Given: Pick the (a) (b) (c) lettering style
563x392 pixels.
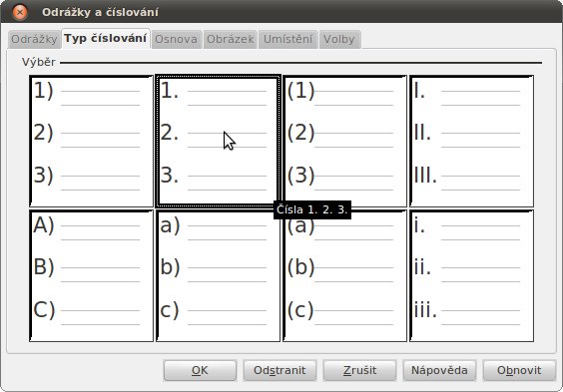Looking at the screenshot, I should 344,276.
